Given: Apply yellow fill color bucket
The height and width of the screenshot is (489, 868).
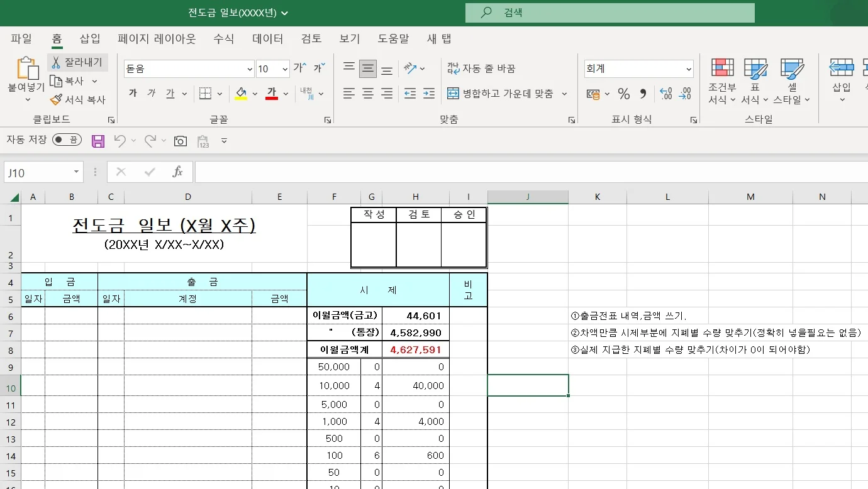Looking at the screenshot, I should coord(241,94).
